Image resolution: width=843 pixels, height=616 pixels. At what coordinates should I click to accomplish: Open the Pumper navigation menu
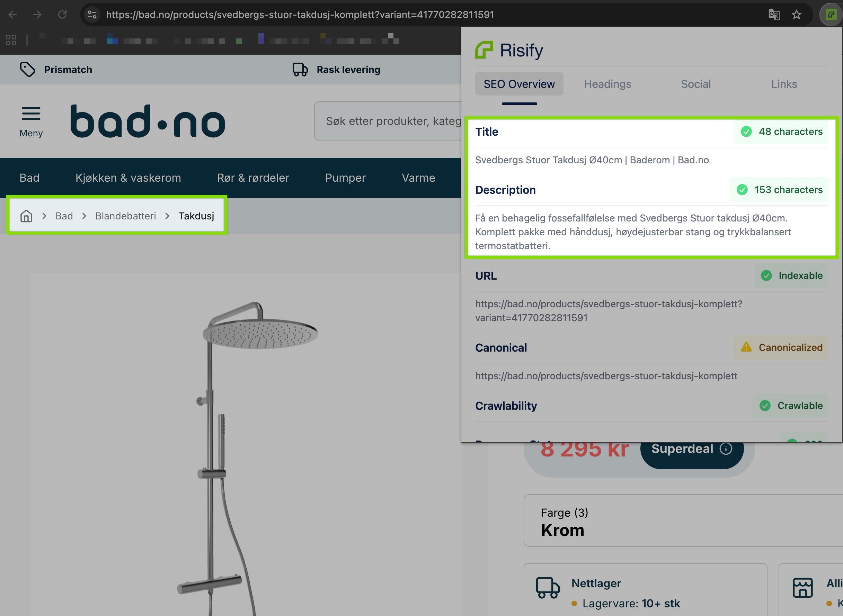tap(345, 178)
